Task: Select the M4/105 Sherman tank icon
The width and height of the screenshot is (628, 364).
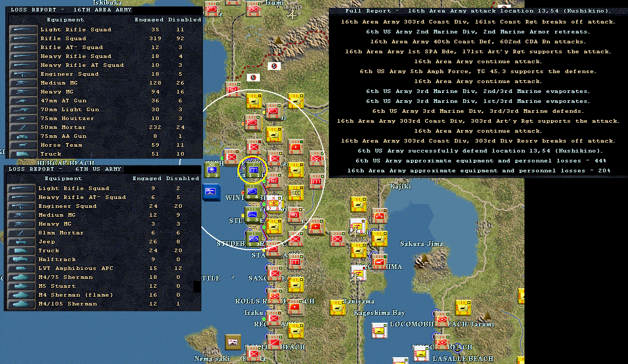Action: (21, 304)
